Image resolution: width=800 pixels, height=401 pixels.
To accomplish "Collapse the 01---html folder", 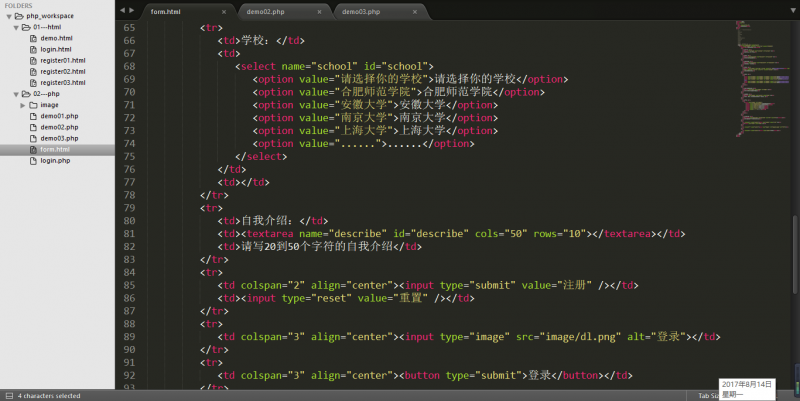I will click(x=17, y=27).
